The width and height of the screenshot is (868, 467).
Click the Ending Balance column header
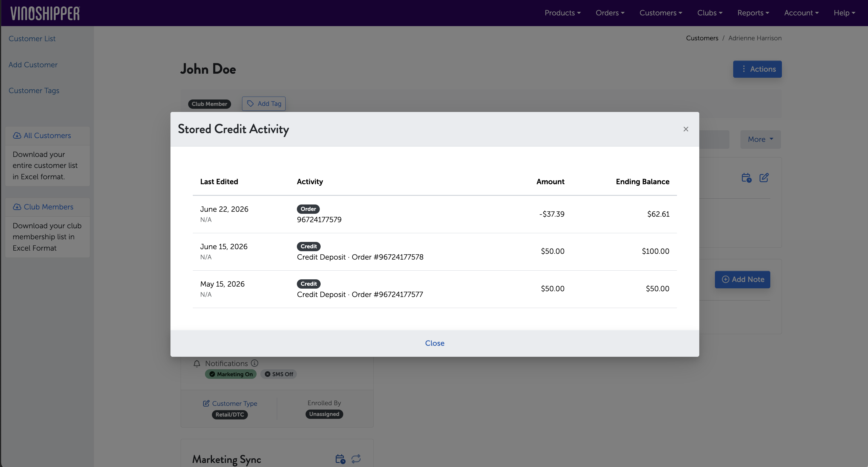click(x=642, y=182)
